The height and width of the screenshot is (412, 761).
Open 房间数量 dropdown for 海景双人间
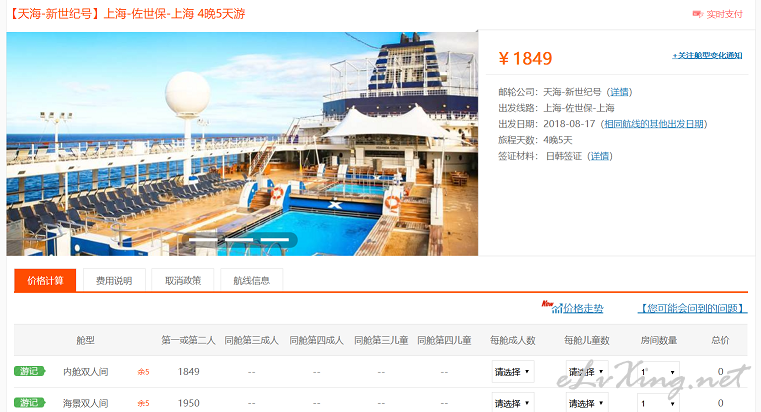pos(658,403)
